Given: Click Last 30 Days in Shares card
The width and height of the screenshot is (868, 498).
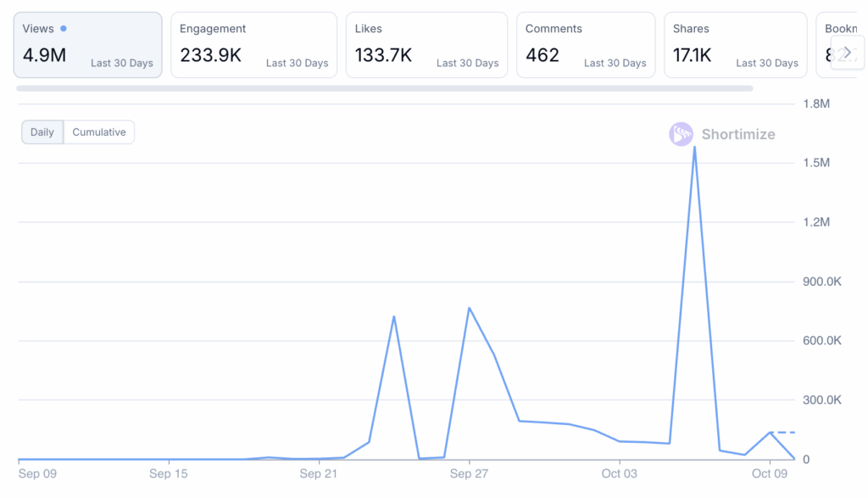Looking at the screenshot, I should (766, 64).
